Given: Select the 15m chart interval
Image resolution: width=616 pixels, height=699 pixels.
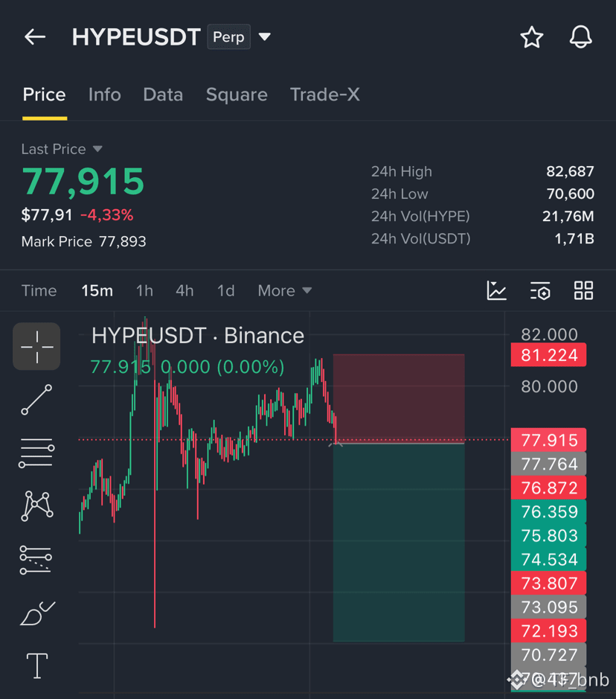Looking at the screenshot, I should pyautogui.click(x=97, y=290).
